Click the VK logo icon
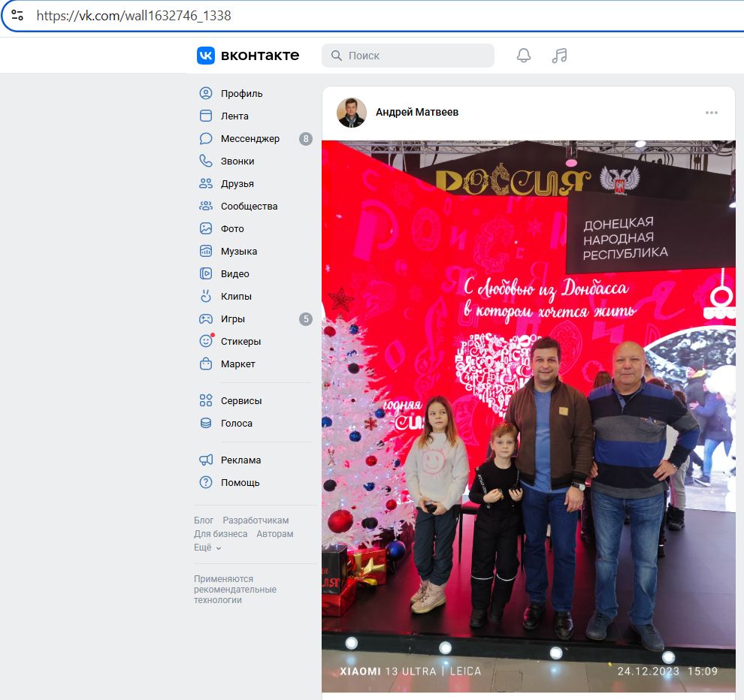Screen dimensions: 744x700 tap(206, 56)
